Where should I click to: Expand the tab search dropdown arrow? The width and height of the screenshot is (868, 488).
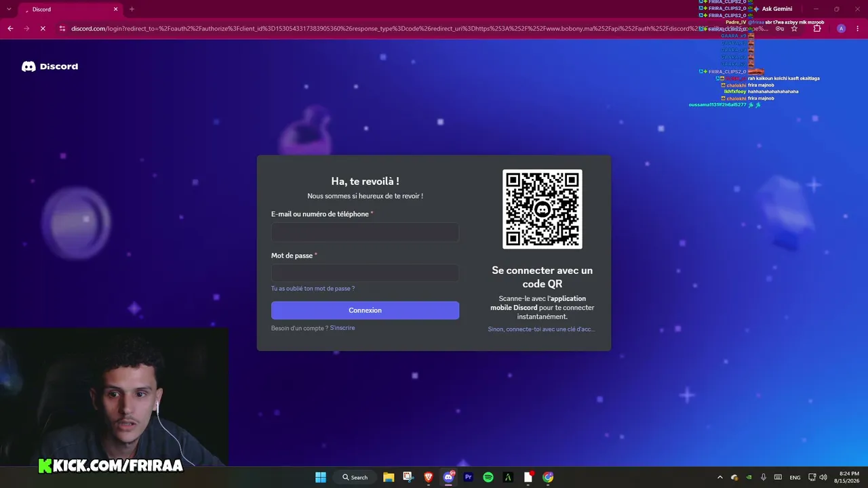(x=9, y=9)
